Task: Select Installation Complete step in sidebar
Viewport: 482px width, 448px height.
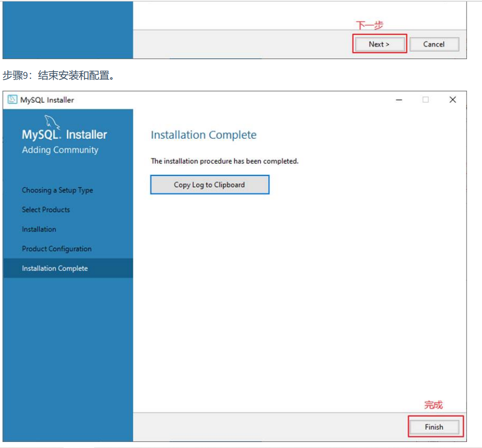Action: tap(68, 268)
